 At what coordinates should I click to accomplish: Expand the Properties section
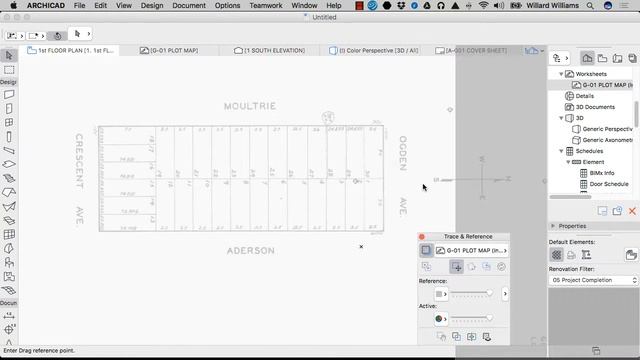pos(553,226)
